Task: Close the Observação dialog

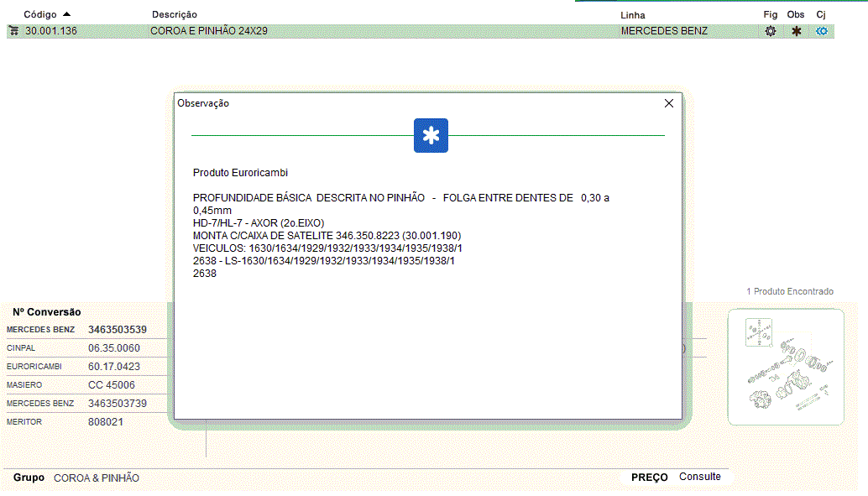Action: (x=669, y=103)
